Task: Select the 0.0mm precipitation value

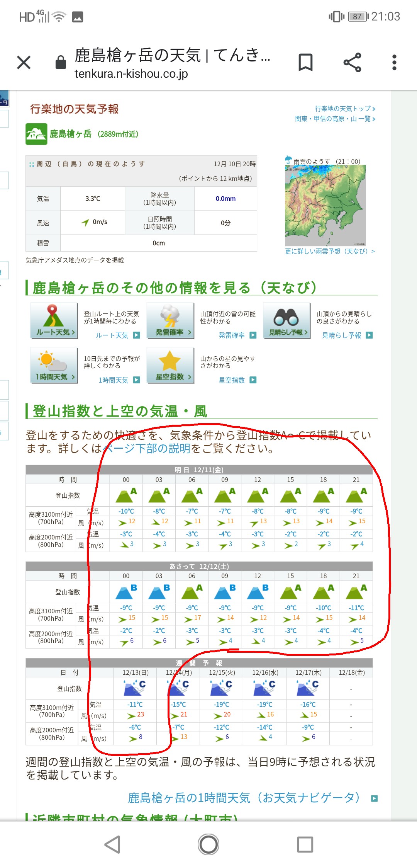Action: coord(225,199)
